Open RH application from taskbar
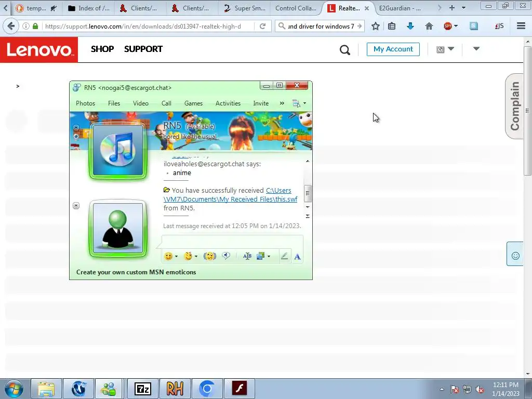 (175, 389)
